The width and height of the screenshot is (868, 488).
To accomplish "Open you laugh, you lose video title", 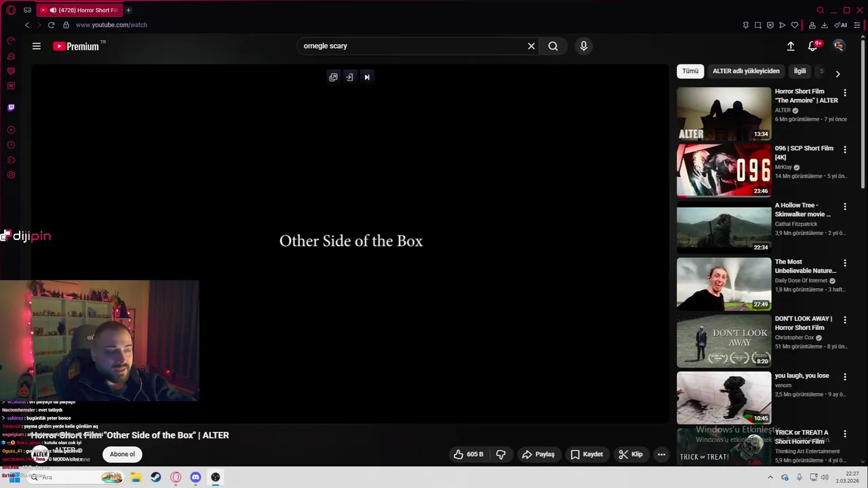I will point(802,375).
